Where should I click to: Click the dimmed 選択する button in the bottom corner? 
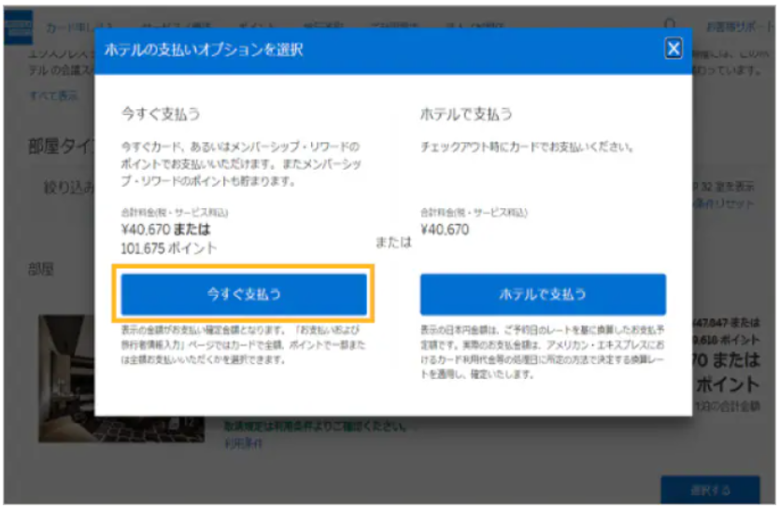coord(710,490)
